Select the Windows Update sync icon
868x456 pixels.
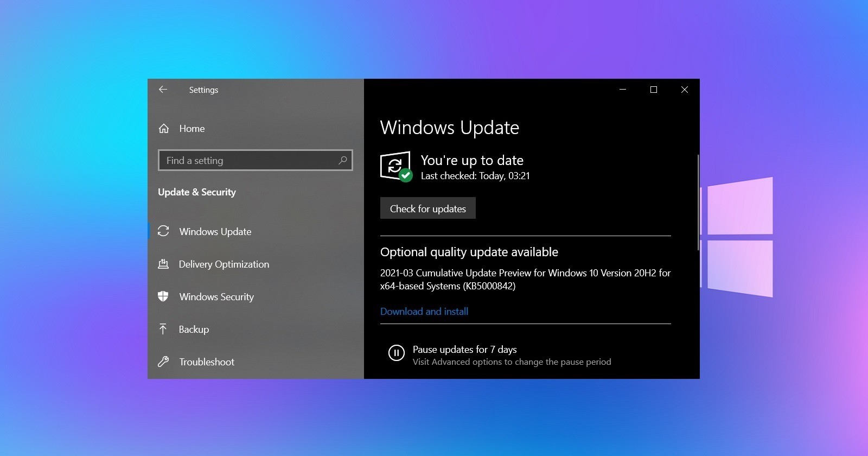163,231
